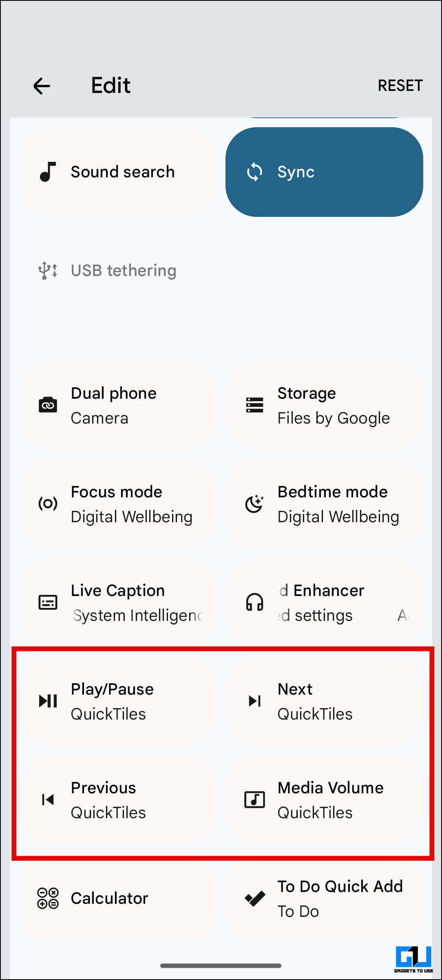442x980 pixels.
Task: Tap the Previous track QuickTiles icon
Action: 48,800
